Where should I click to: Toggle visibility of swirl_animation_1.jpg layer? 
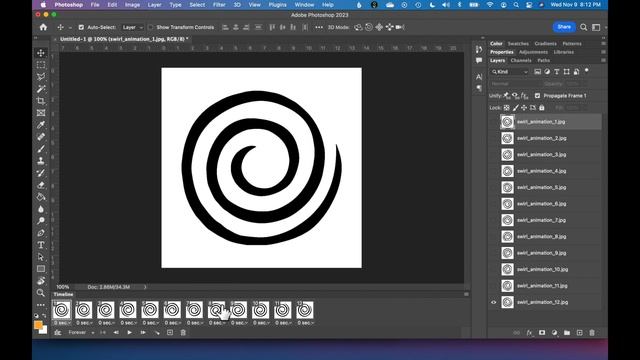click(493, 122)
